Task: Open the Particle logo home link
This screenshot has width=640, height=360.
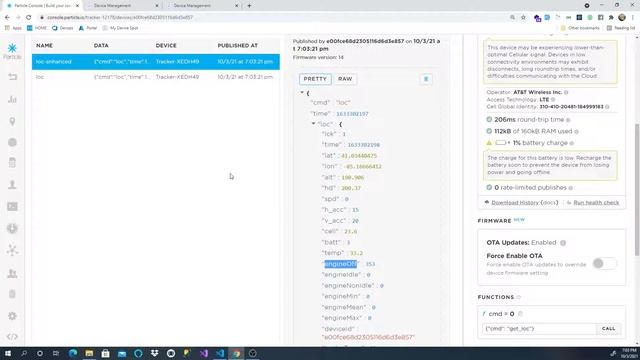Action: tap(12, 51)
